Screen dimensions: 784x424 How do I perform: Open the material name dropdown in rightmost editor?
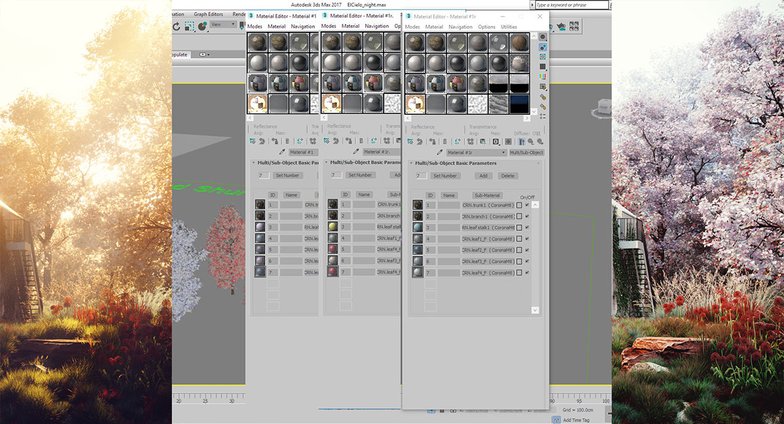point(502,152)
